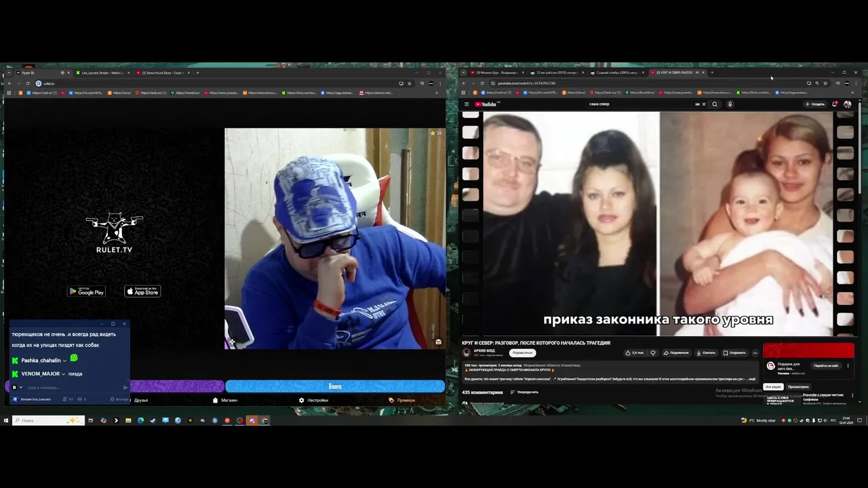Open АРХИВ МВД channel avatar

point(467,352)
